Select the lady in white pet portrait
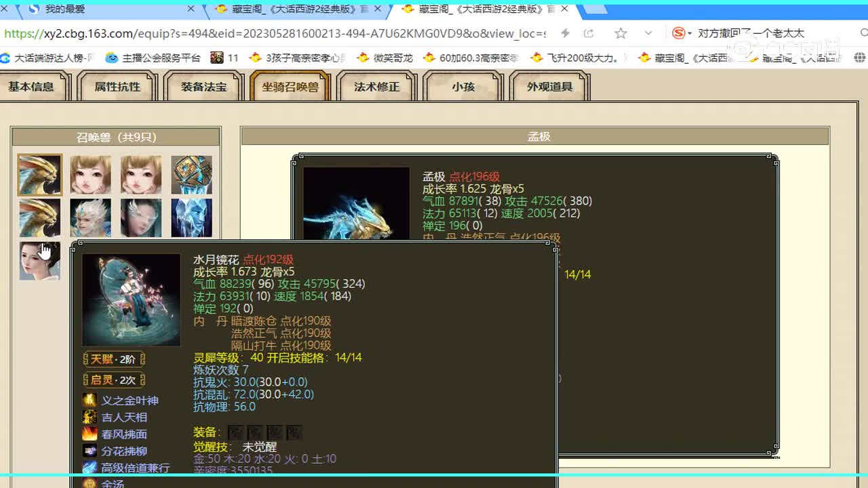868x488 pixels. (x=39, y=261)
